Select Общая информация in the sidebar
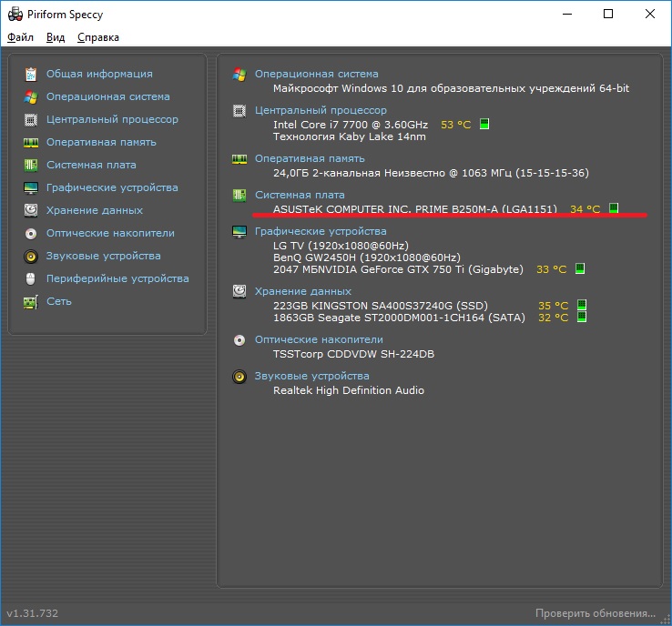The width and height of the screenshot is (672, 626). pos(99,74)
